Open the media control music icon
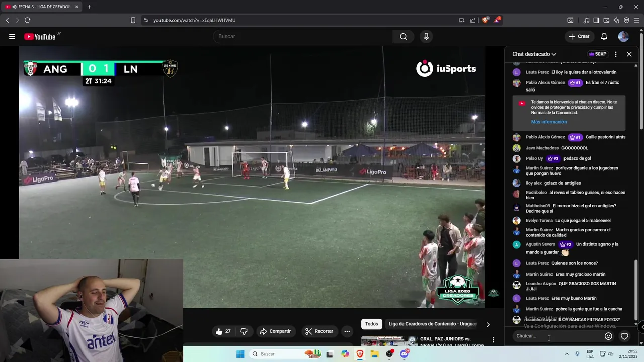The image size is (644, 362). (x=587, y=20)
